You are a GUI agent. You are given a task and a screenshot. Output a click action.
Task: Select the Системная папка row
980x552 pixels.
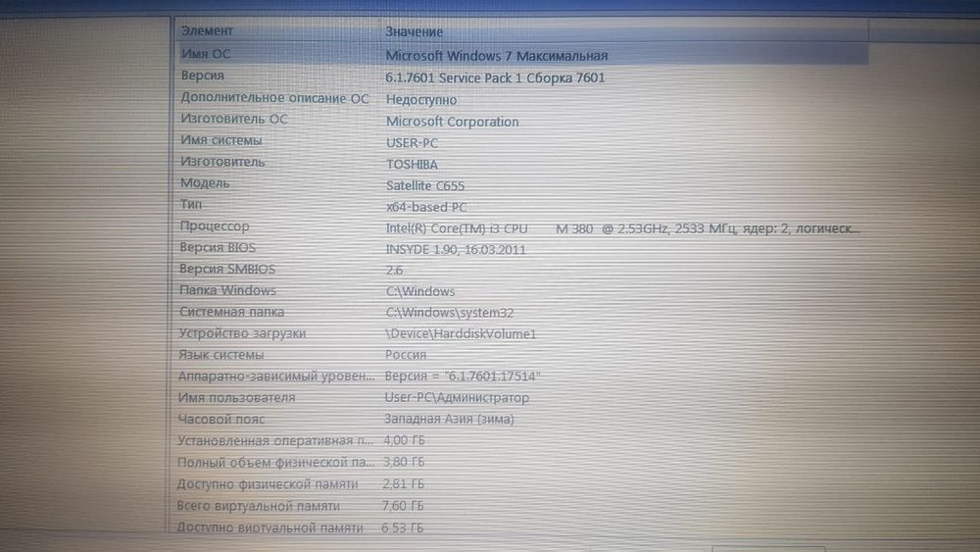pos(232,312)
